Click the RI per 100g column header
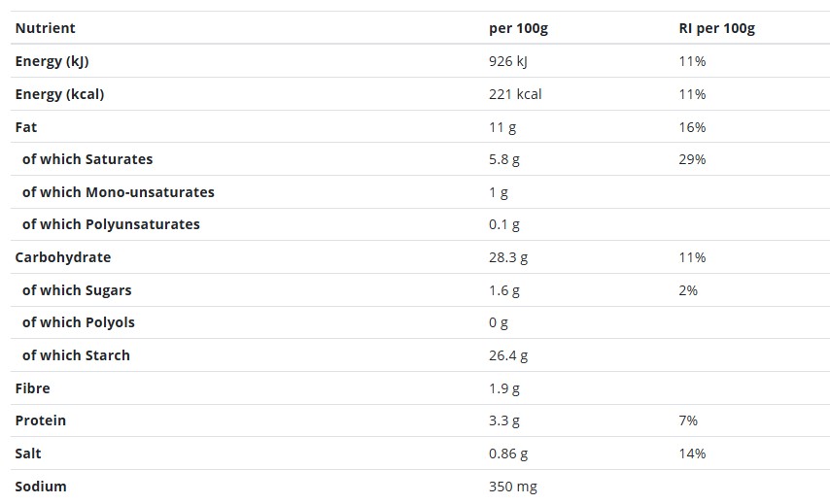Image resolution: width=830 pixels, height=504 pixels. (716, 28)
